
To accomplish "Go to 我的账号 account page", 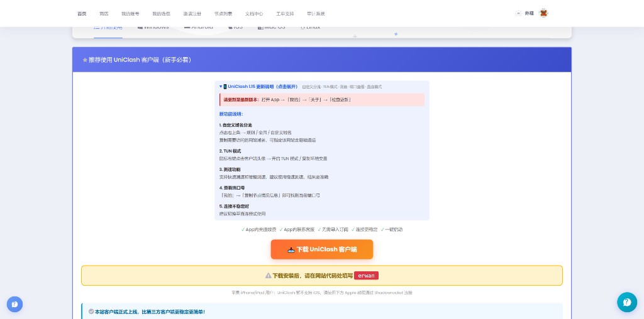I will click(130, 14).
